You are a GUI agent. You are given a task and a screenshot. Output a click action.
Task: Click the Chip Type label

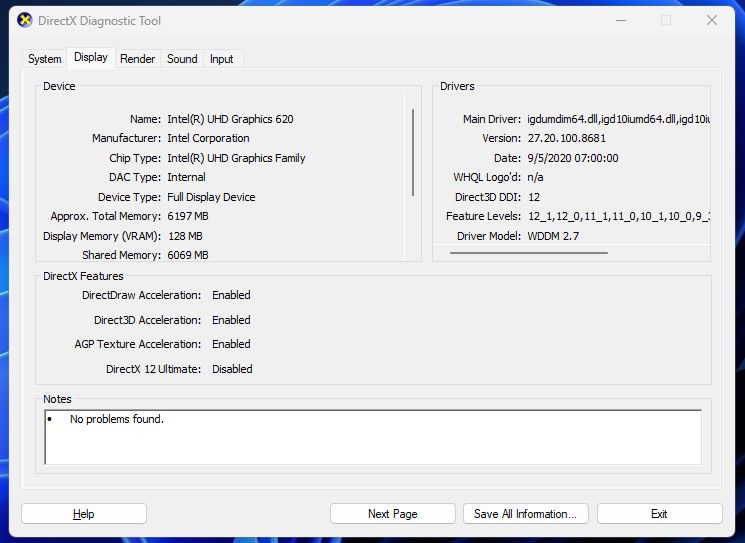point(135,158)
